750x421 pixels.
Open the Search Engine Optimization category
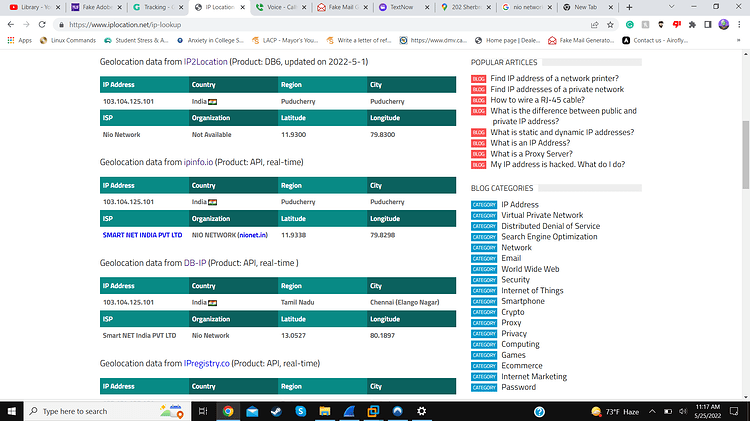(x=549, y=237)
